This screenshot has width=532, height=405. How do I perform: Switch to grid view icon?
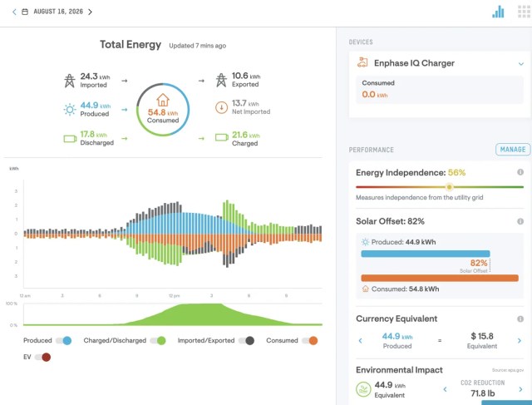point(525,12)
